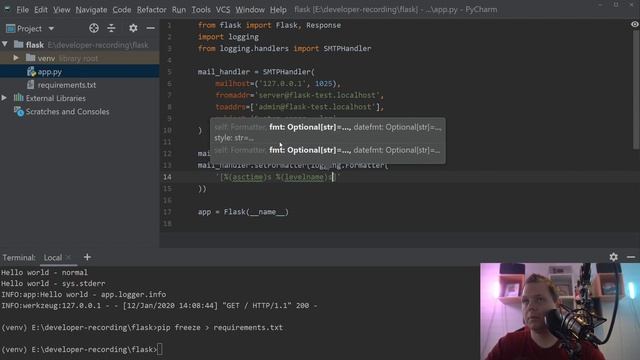The height and width of the screenshot is (360, 640).
Task: Click the 'Terminal:' panel label
Action: pos(19,258)
